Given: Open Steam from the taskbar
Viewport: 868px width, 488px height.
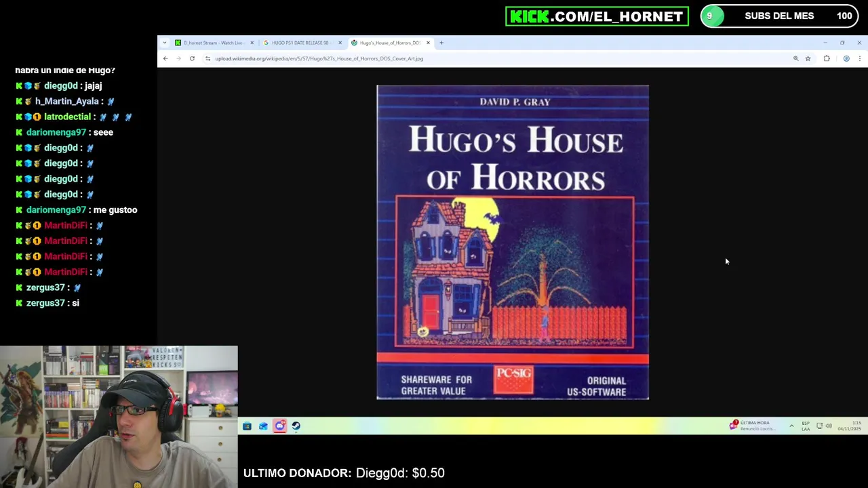Looking at the screenshot, I should tap(296, 426).
